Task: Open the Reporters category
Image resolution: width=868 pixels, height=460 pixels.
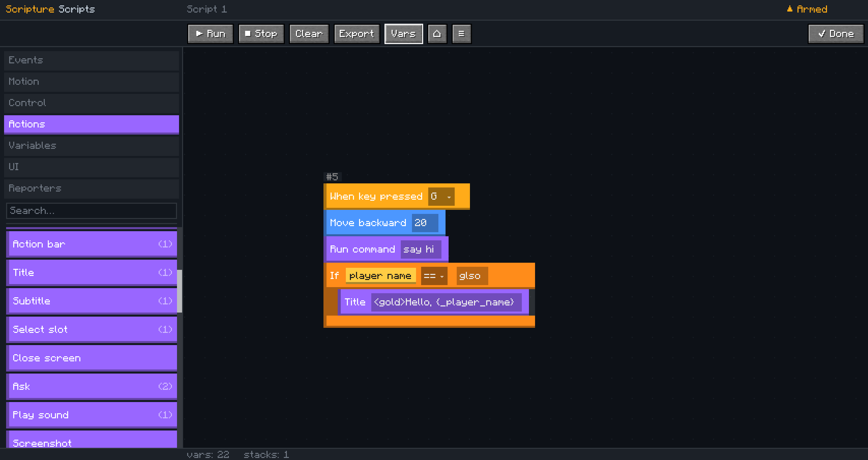Action: pos(92,188)
